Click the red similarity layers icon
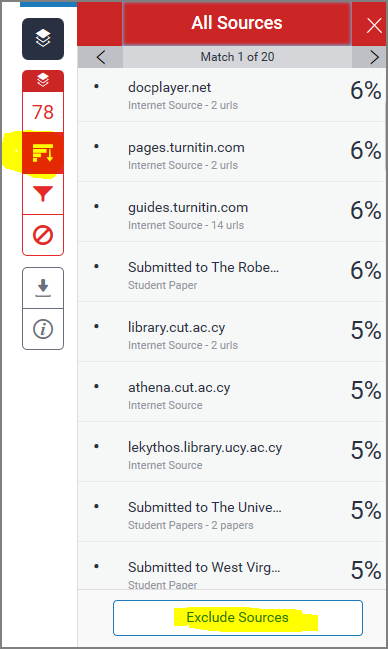The width and height of the screenshot is (388, 649). [x=43, y=80]
